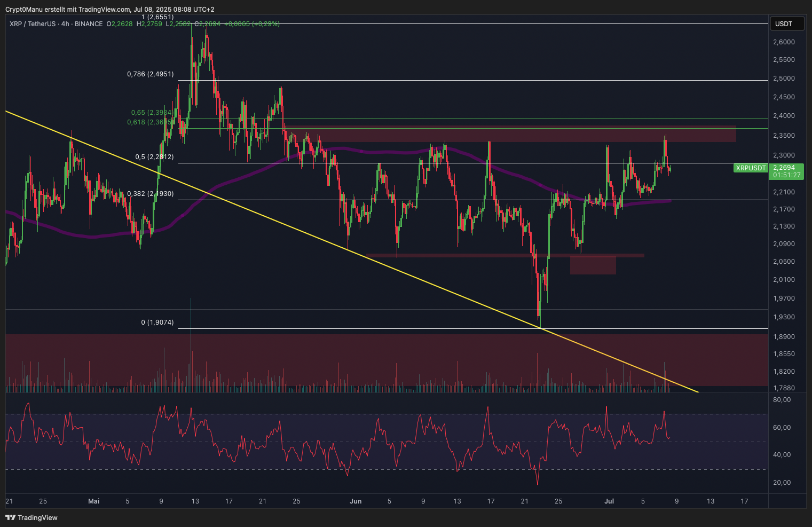The image size is (812, 527).
Task: Click the Mai label on time axis
Action: (93, 501)
